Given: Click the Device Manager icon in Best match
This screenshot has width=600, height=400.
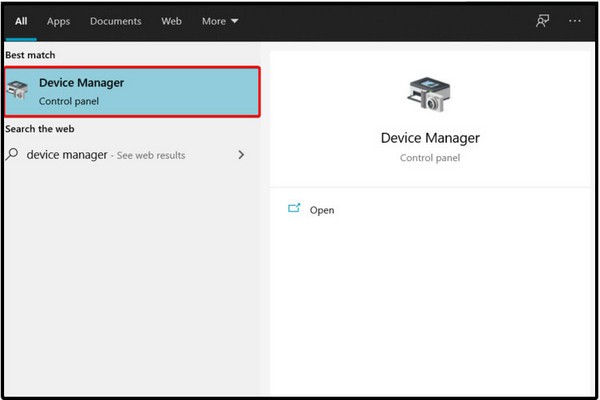Looking at the screenshot, I should [20, 92].
